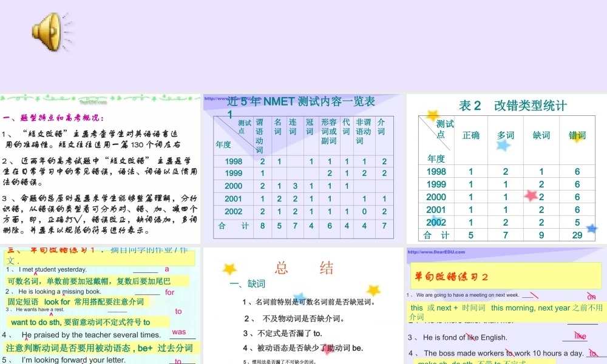Click yellow star left of 总结 title
The image size is (607, 364).
pos(229,269)
